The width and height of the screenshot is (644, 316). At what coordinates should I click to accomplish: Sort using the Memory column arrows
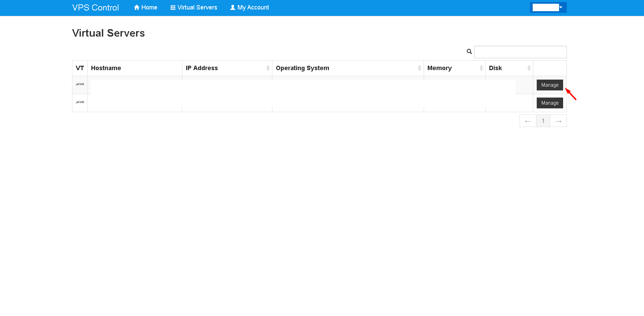coord(481,68)
